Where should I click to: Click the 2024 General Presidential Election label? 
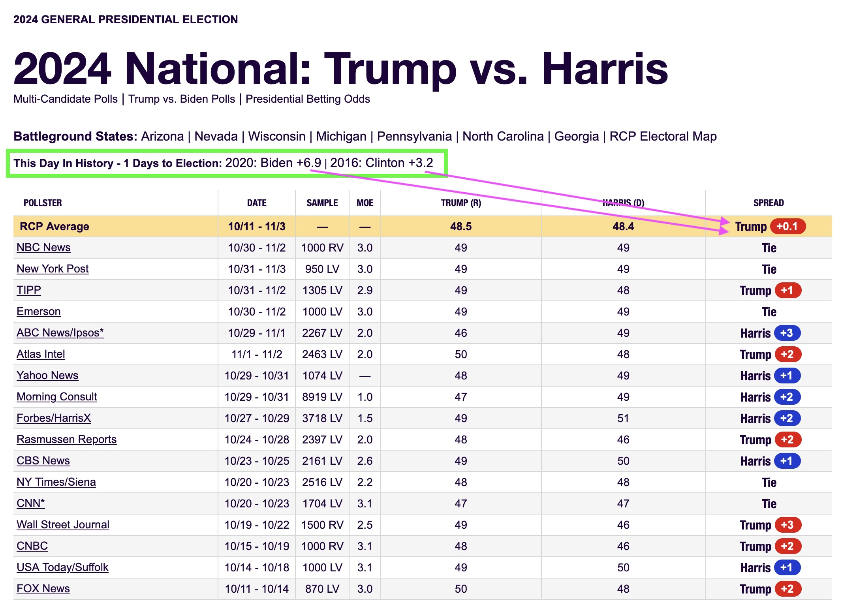(126, 19)
